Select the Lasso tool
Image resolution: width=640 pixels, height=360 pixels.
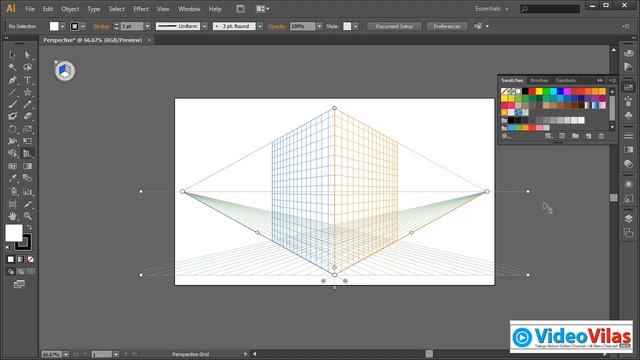(x=27, y=67)
